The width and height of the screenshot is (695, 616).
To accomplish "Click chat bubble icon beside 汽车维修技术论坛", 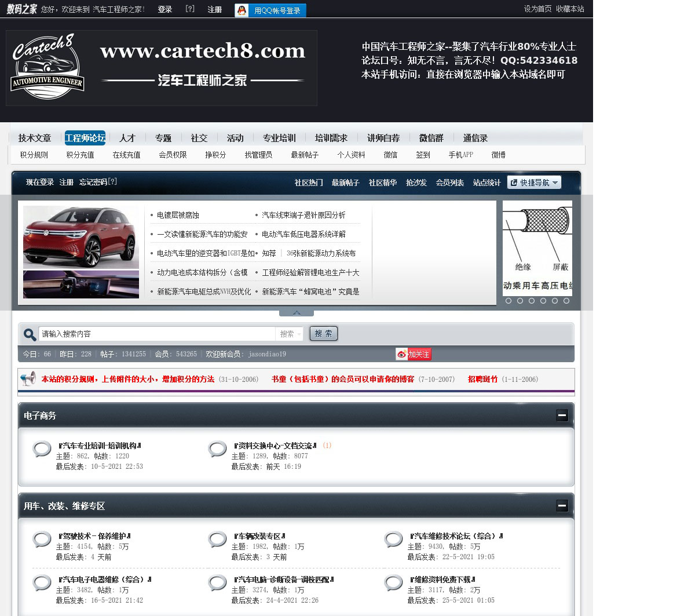I will [393, 540].
